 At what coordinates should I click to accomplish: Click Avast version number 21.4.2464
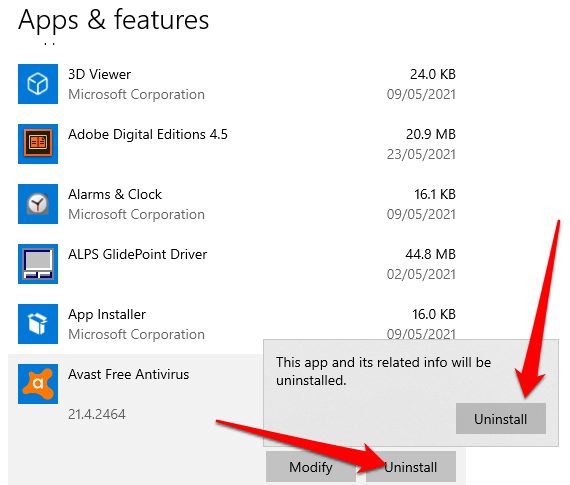97,414
